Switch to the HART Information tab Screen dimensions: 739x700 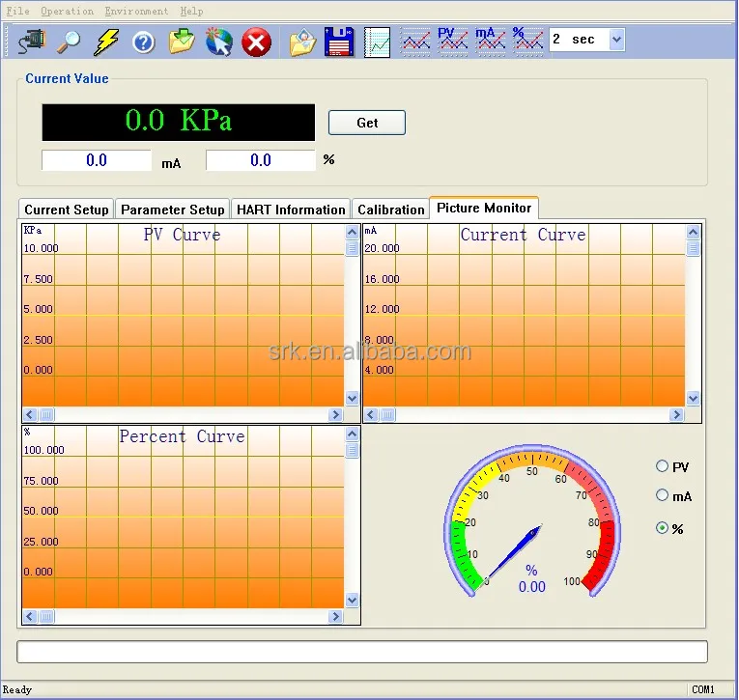289,210
